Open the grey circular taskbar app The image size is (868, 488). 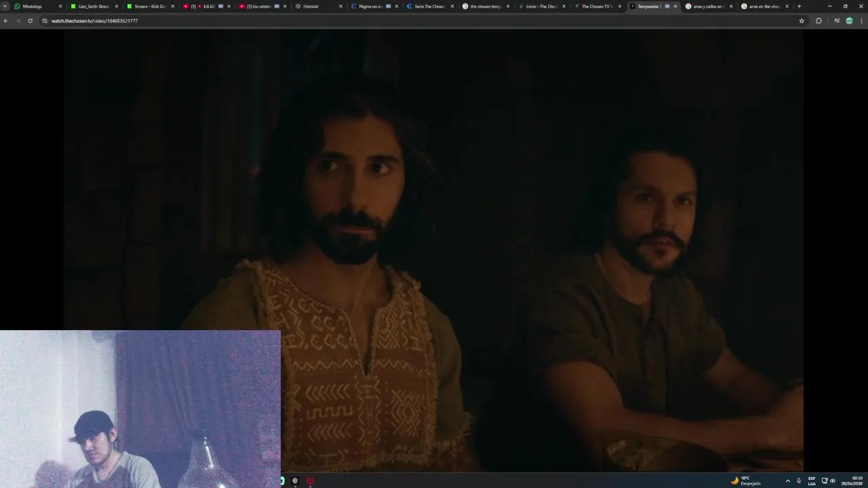pyautogui.click(x=295, y=481)
